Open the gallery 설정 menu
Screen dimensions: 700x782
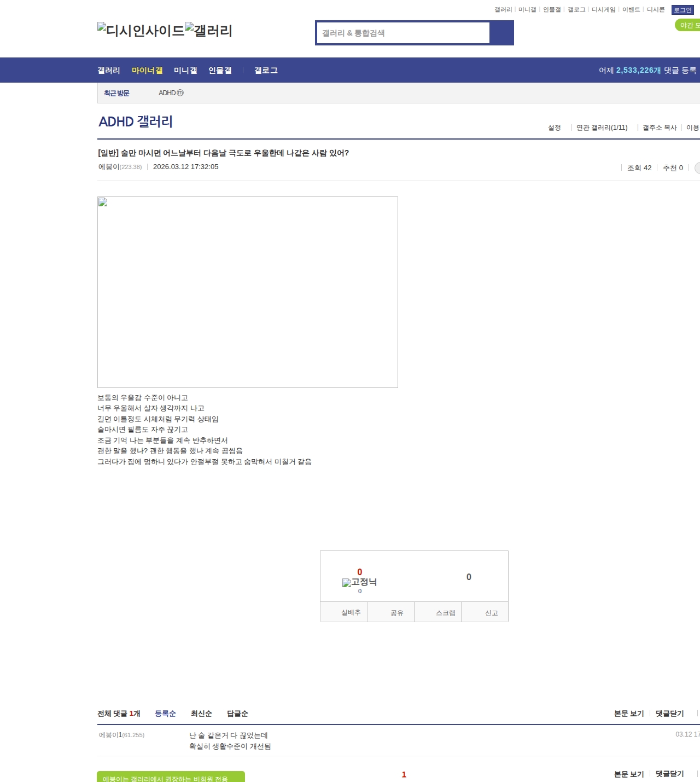pos(555,128)
